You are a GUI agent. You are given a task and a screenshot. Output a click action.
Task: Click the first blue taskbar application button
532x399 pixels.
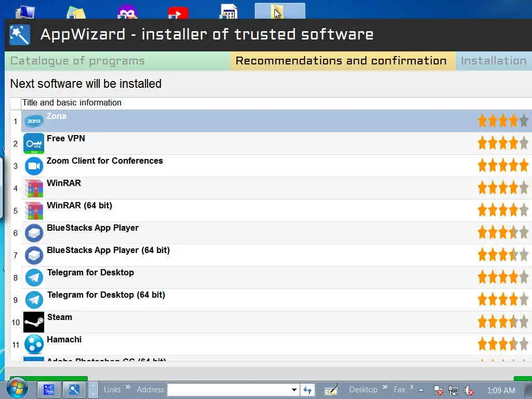click(48, 390)
